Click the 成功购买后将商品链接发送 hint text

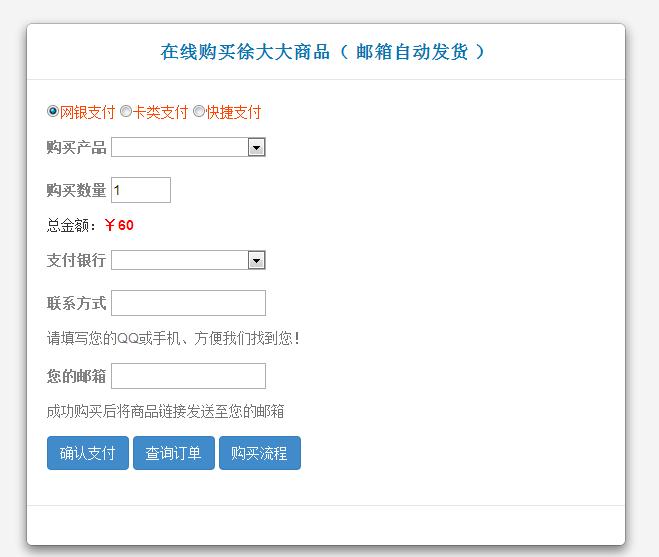click(x=165, y=411)
